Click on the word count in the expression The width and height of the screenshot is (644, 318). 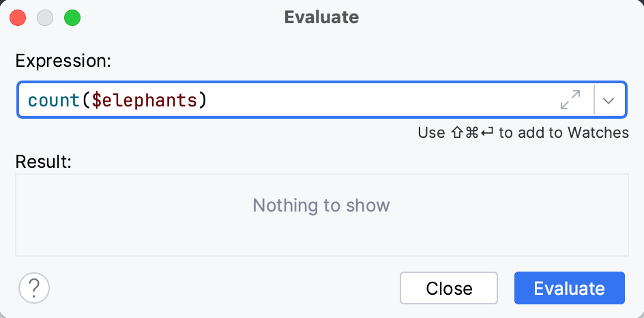pyautogui.click(x=54, y=100)
